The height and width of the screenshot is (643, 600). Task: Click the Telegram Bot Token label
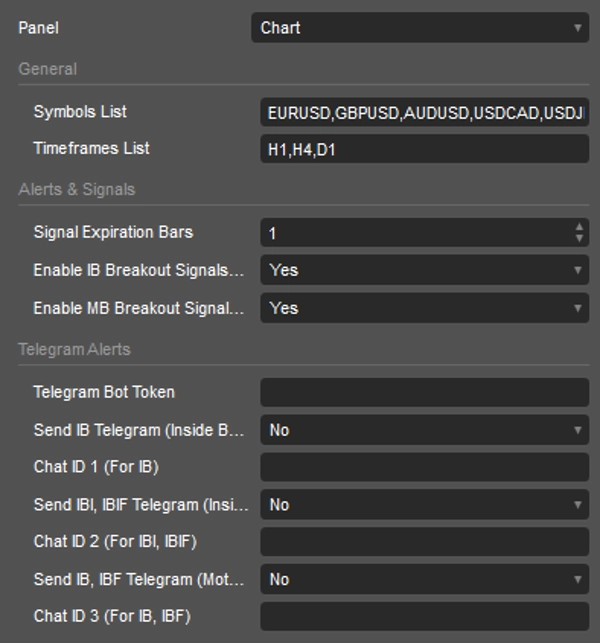tap(104, 392)
